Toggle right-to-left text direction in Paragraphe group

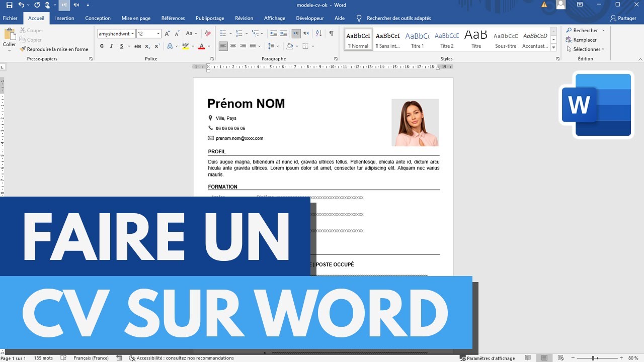pyautogui.click(x=306, y=34)
